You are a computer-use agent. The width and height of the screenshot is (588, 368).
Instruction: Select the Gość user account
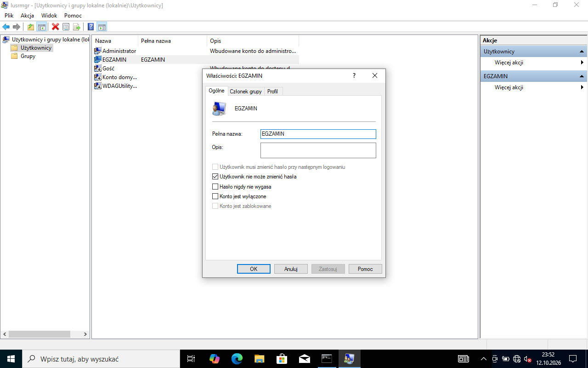pyautogui.click(x=108, y=68)
